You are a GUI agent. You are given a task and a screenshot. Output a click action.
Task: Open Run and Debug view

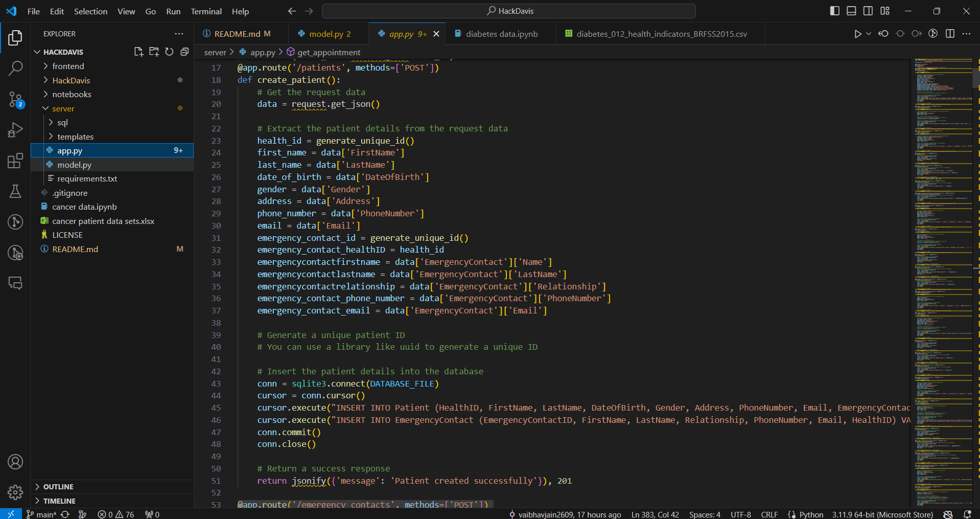coord(15,130)
